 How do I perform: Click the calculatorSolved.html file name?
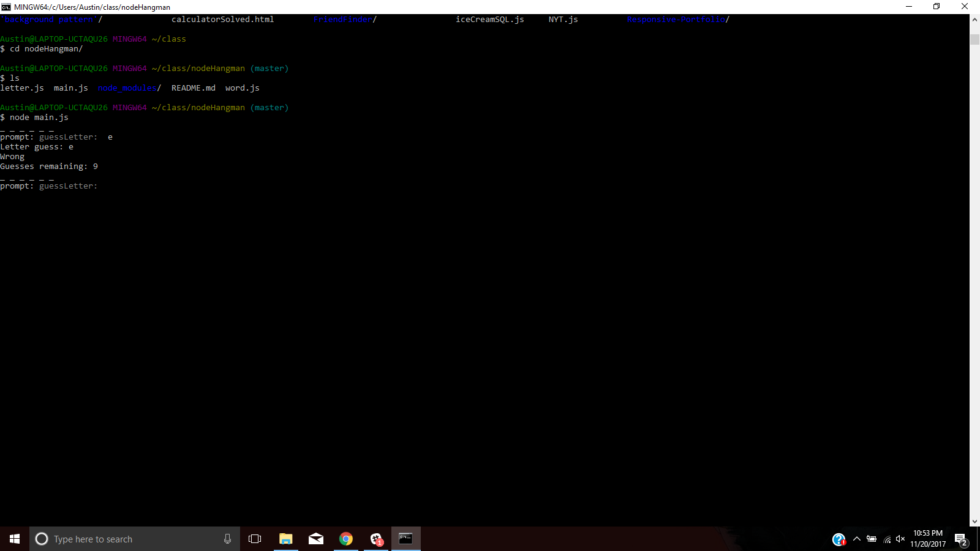click(x=223, y=20)
